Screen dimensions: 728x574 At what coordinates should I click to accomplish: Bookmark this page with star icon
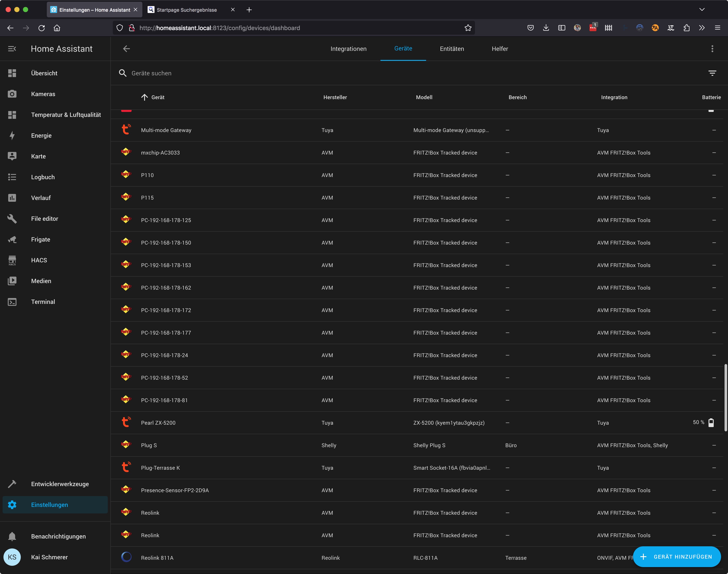pos(468,28)
